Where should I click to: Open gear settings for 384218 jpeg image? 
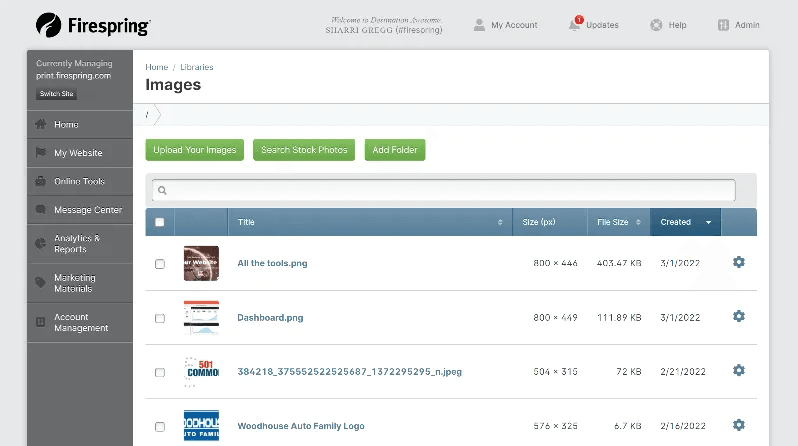(x=738, y=370)
